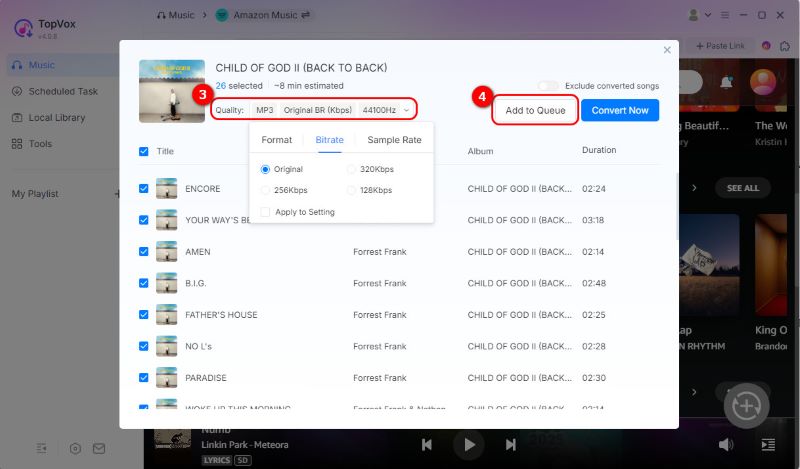Open the user account icon in title bar

tap(693, 15)
